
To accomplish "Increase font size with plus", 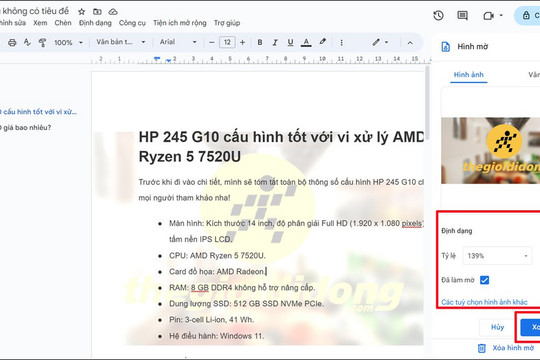I will click(x=242, y=42).
